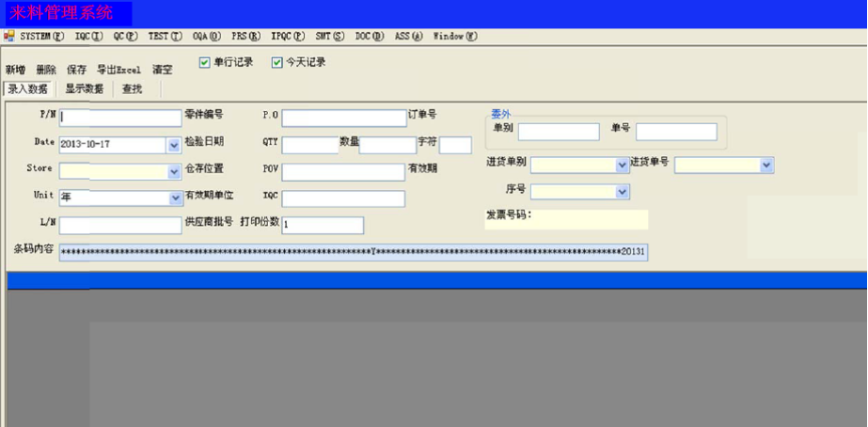The height and width of the screenshot is (427, 868).
Task: Click the POV 有效期 input field
Action: tap(343, 172)
